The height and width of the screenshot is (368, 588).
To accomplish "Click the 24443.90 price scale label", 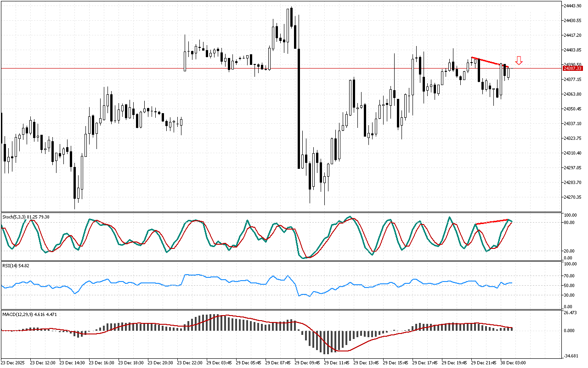I will click(572, 6).
